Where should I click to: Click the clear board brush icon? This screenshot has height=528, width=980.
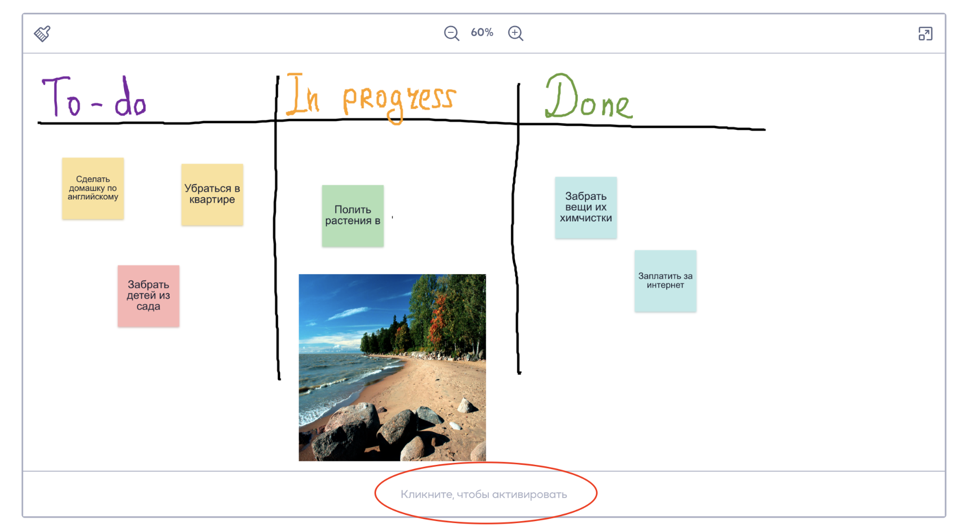42,33
